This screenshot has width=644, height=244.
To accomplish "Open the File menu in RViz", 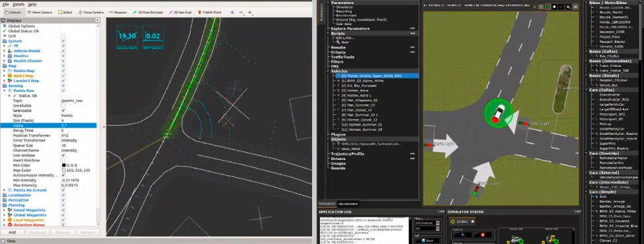I will pyautogui.click(x=6, y=4).
